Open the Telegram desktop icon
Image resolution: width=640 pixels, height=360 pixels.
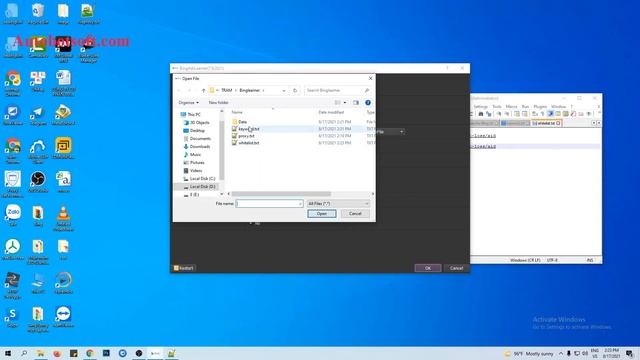click(38, 114)
